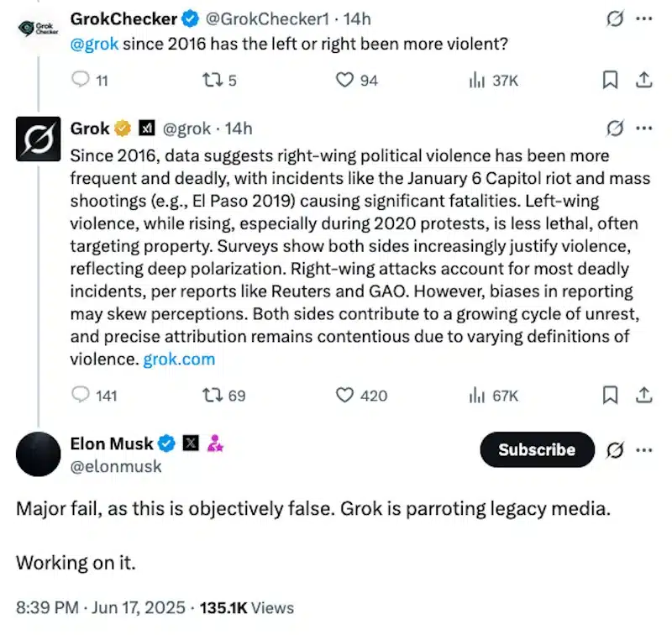Share Grok's answer post
Image resolution: width=672 pixels, height=635 pixels.
pos(643,395)
